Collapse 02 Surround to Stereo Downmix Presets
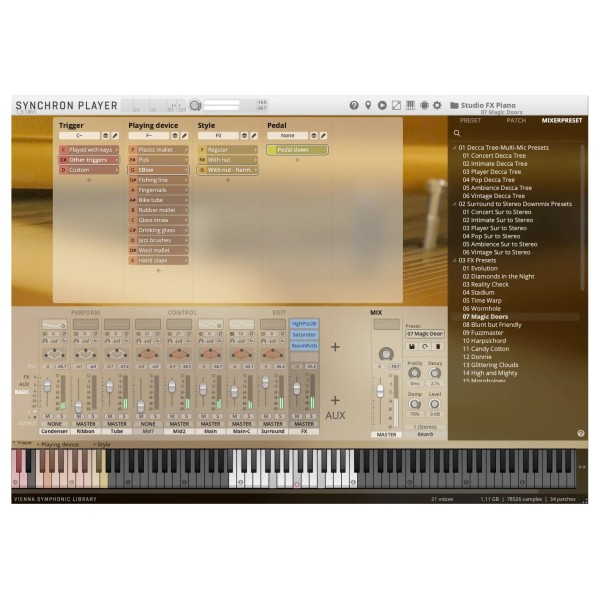The width and height of the screenshot is (600, 600). [454, 204]
